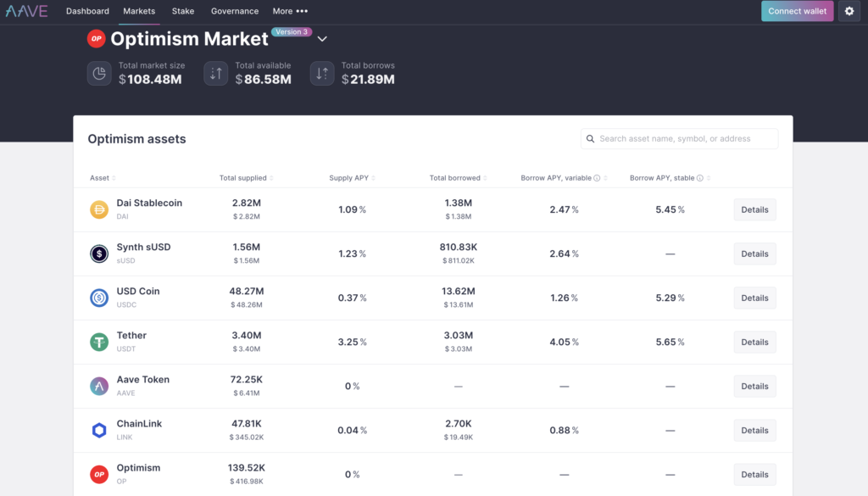The height and width of the screenshot is (496, 868).
Task: Open Details for Tether
Action: pyautogui.click(x=754, y=342)
